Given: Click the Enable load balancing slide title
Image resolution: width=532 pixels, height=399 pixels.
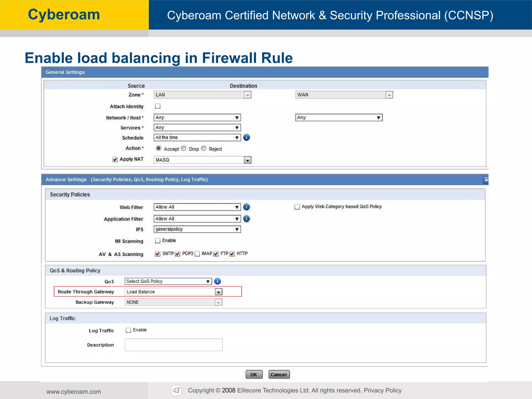Looking at the screenshot, I should point(158,58).
